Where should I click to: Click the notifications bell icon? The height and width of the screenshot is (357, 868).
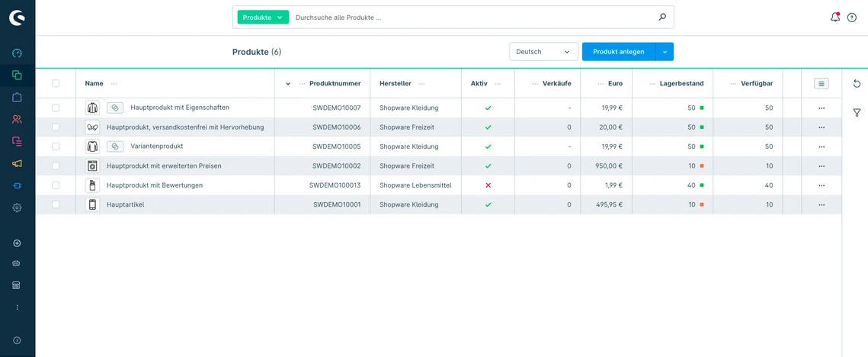(x=835, y=17)
